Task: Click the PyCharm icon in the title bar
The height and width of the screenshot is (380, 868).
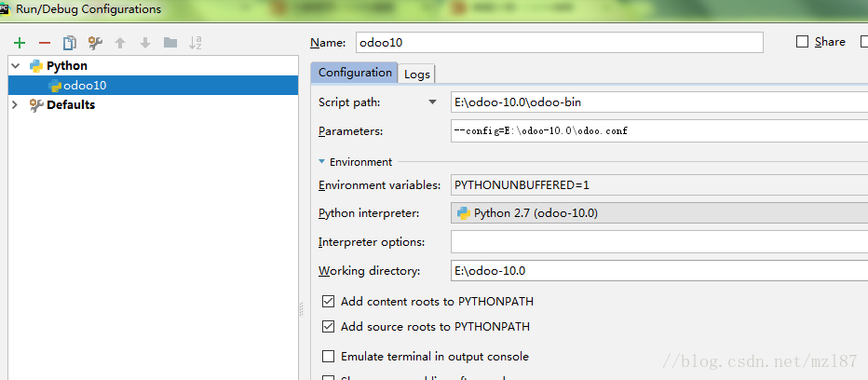Action: 5,7
